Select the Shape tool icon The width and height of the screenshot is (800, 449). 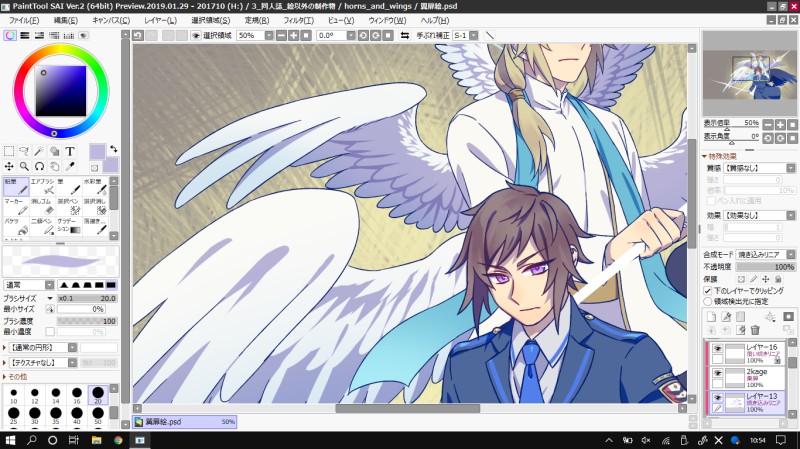pyautogui.click(x=54, y=151)
